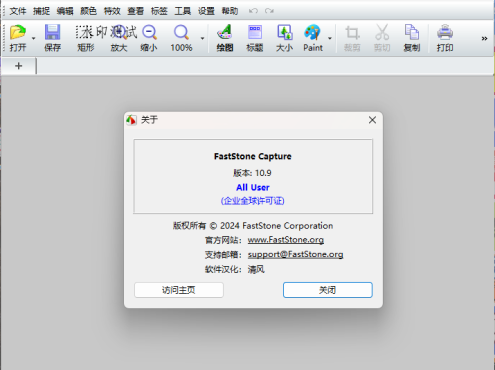The width and height of the screenshot is (495, 370).
Task: Open the 标签 menu
Action: point(159,11)
